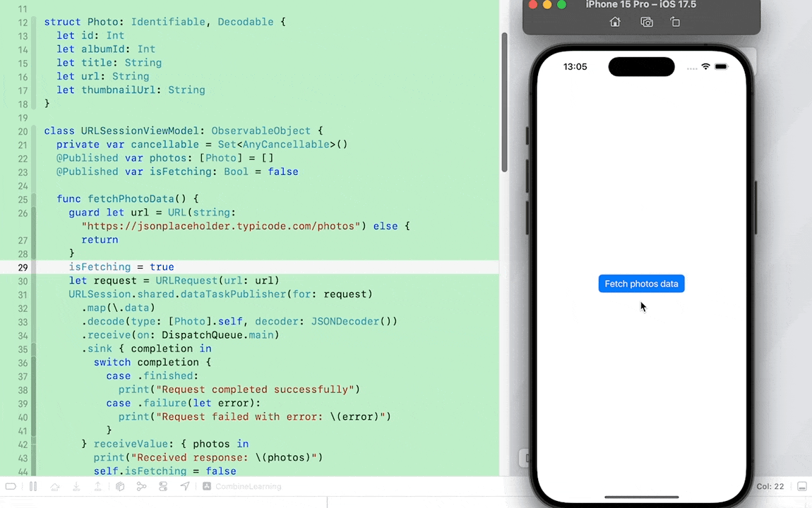Click "struct Photo" declaration text

coord(80,22)
